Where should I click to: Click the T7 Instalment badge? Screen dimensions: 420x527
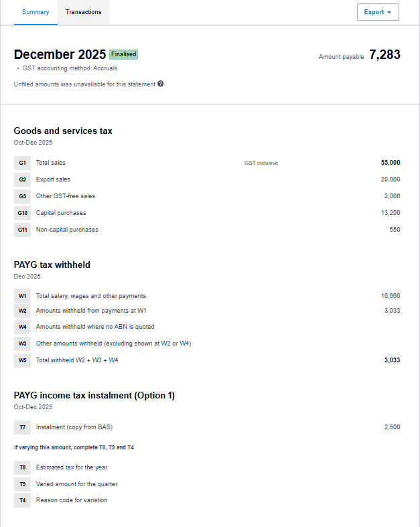point(22,427)
